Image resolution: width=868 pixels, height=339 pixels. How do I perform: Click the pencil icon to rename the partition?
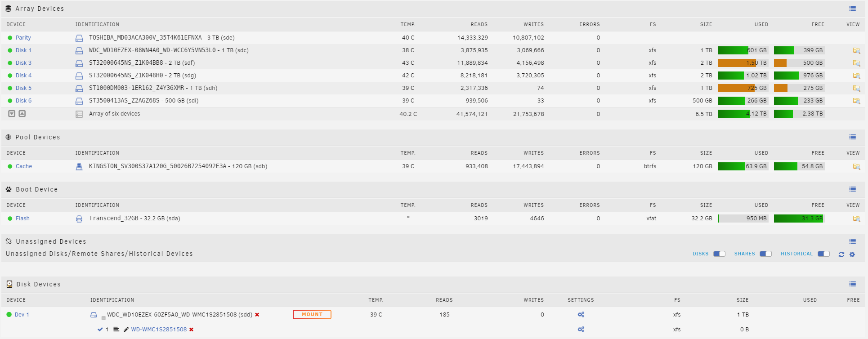click(126, 330)
